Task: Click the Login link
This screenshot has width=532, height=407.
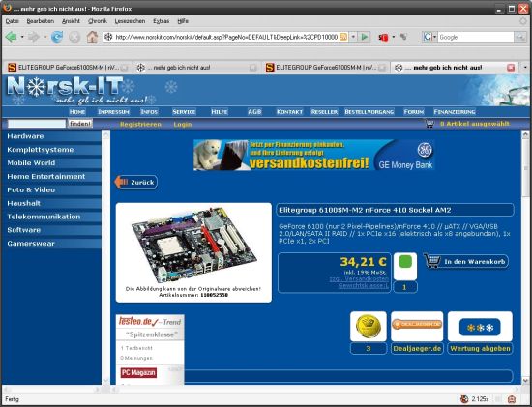Action: [x=183, y=124]
